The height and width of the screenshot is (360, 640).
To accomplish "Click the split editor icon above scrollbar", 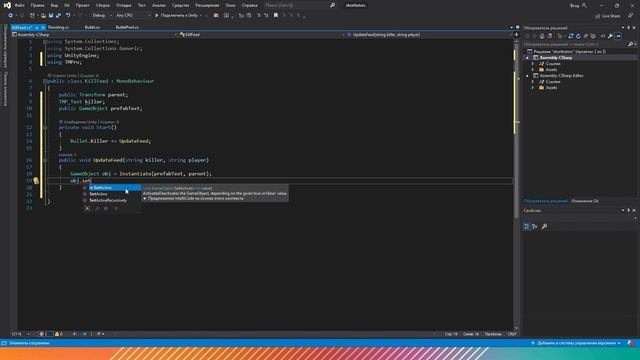I will [x=516, y=35].
